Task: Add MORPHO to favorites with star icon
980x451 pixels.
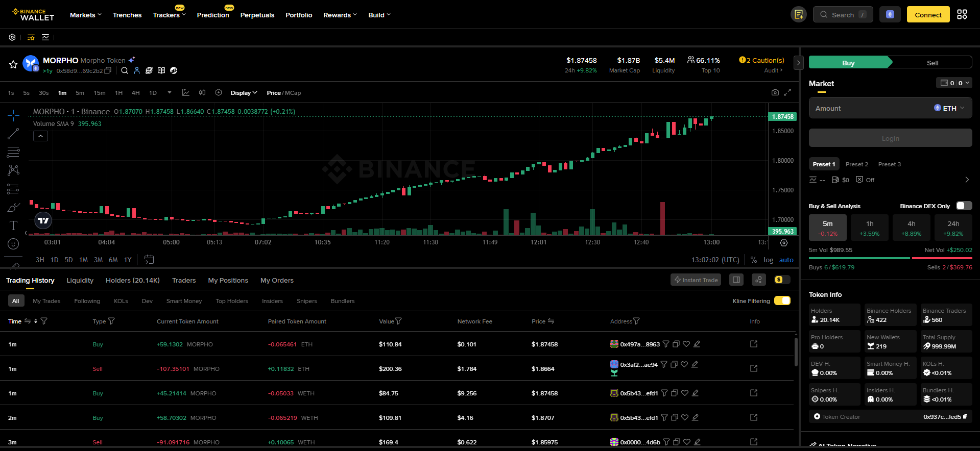Action: tap(13, 64)
